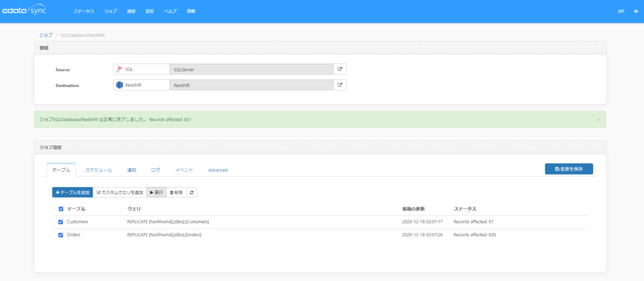Click the 実行 run button
The height and width of the screenshot is (281, 644).
coord(156,192)
